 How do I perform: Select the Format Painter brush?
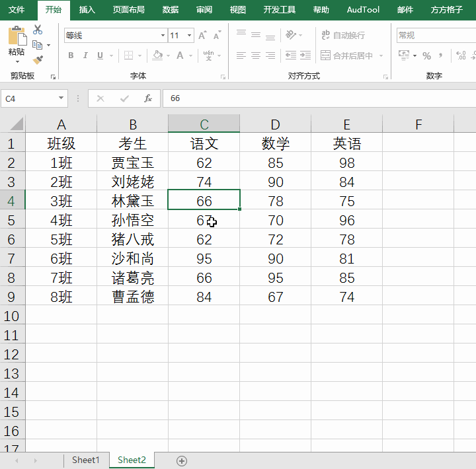tap(38, 59)
